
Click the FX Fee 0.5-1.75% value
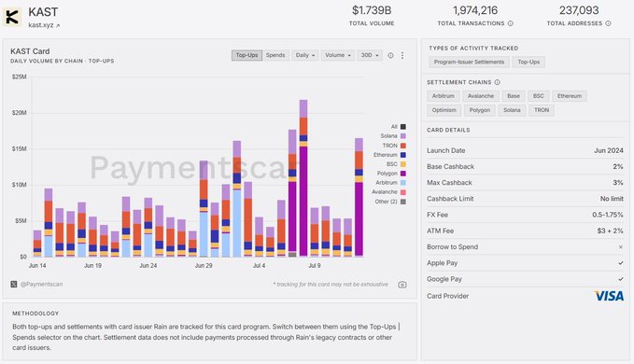click(x=608, y=215)
